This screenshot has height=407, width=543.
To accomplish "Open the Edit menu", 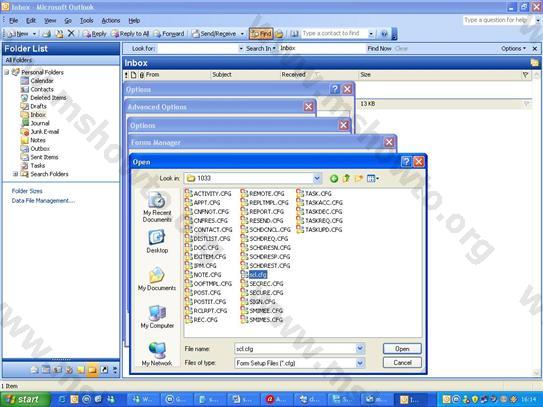I will click(x=31, y=20).
